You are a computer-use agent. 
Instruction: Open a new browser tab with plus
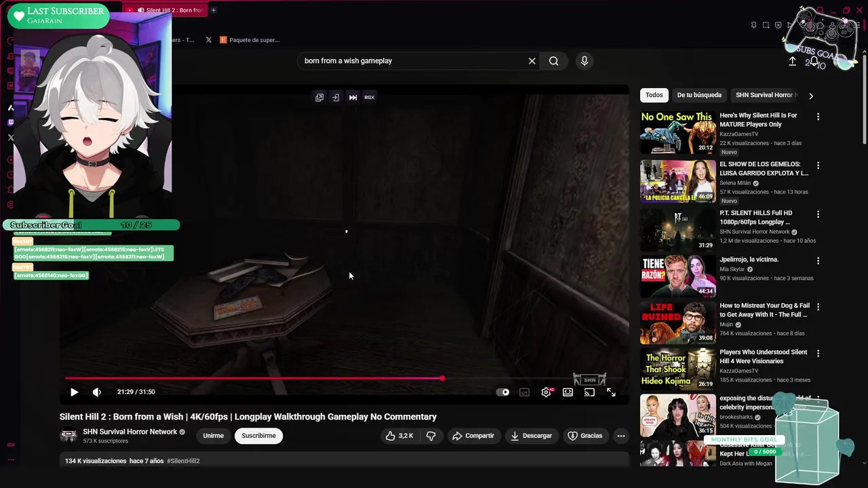pyautogui.click(x=213, y=10)
